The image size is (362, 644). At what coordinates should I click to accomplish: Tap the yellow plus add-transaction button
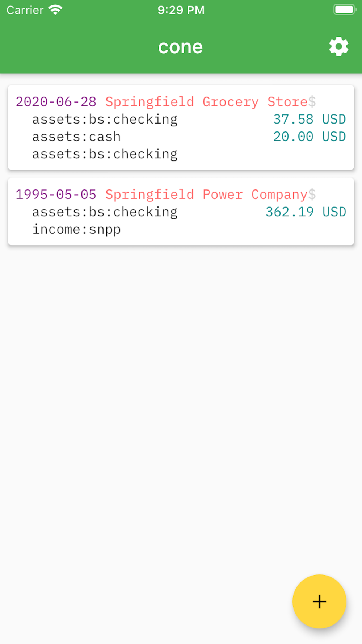[x=319, y=601]
